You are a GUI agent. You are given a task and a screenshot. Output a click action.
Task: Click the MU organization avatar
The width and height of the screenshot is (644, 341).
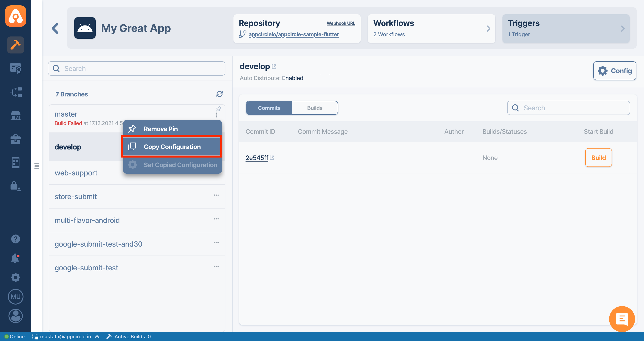coord(15,297)
